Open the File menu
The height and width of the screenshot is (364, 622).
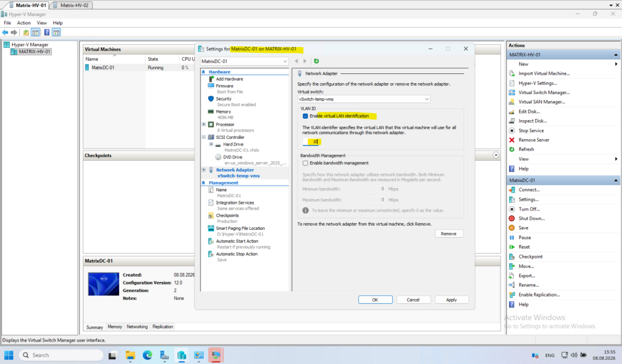point(7,23)
